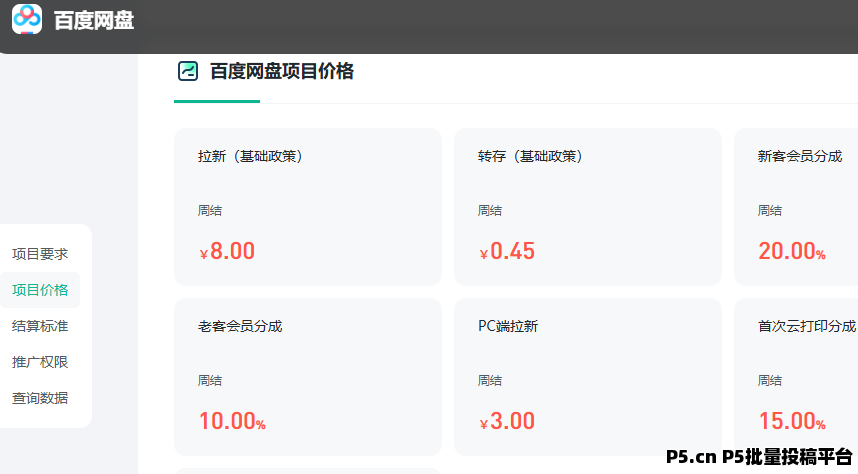The width and height of the screenshot is (858, 474).
Task: Click the 转存（基础政策） card title
Action: click(x=530, y=157)
